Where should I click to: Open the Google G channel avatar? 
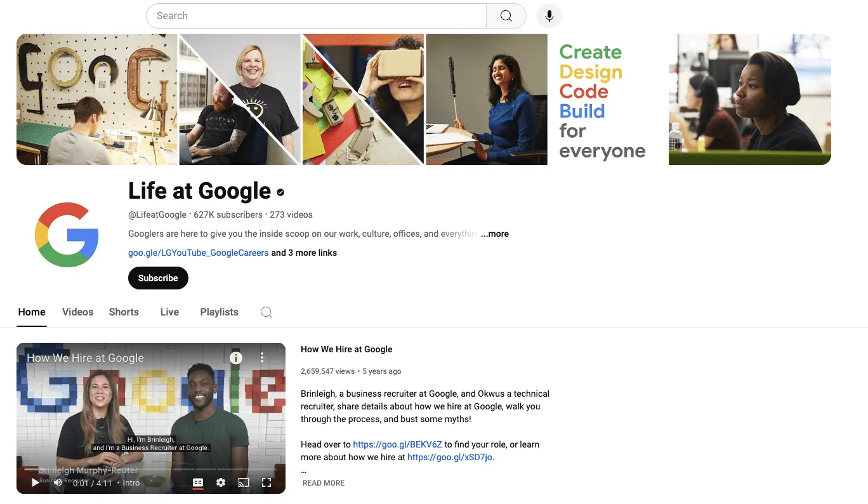coord(67,235)
